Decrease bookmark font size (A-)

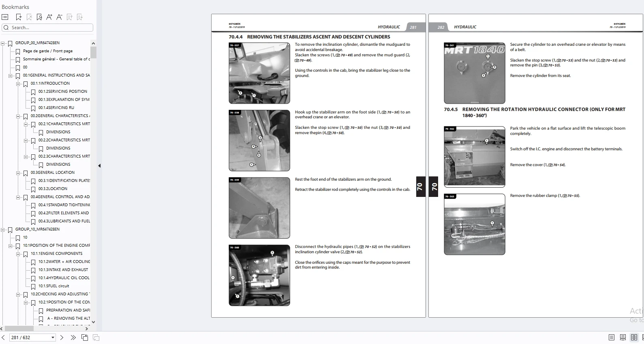click(x=59, y=17)
